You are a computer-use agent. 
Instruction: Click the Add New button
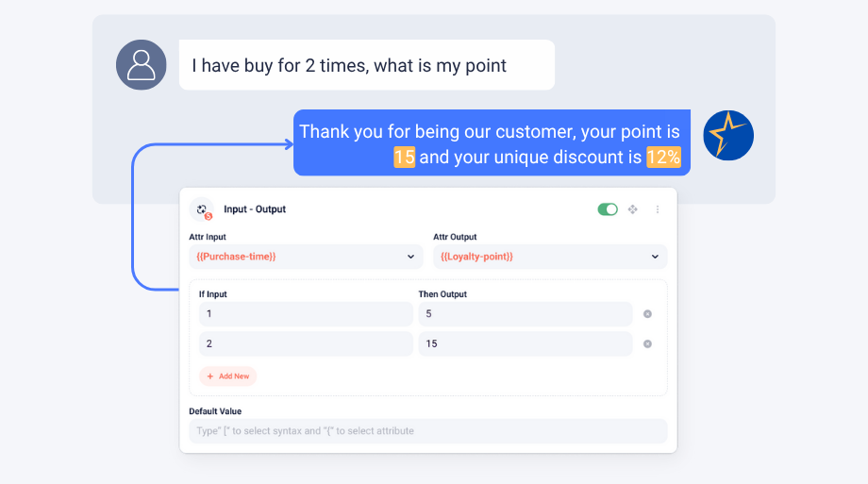tap(228, 376)
